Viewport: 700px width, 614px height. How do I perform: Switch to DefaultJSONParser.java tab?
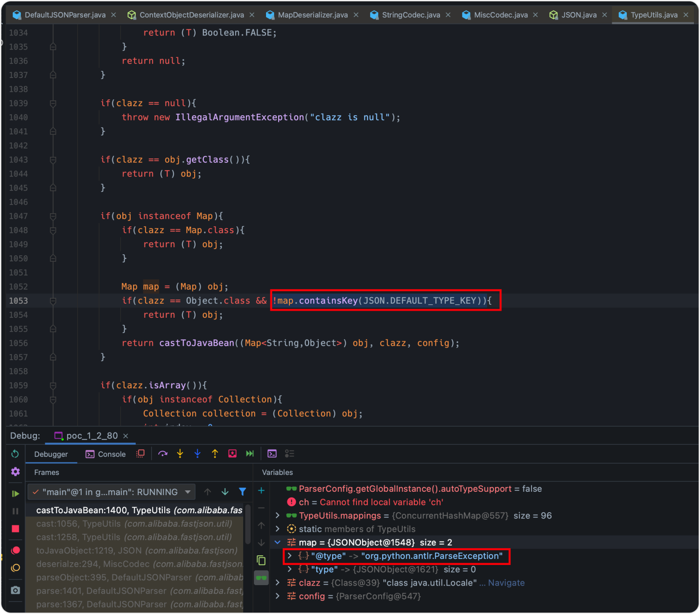65,15
